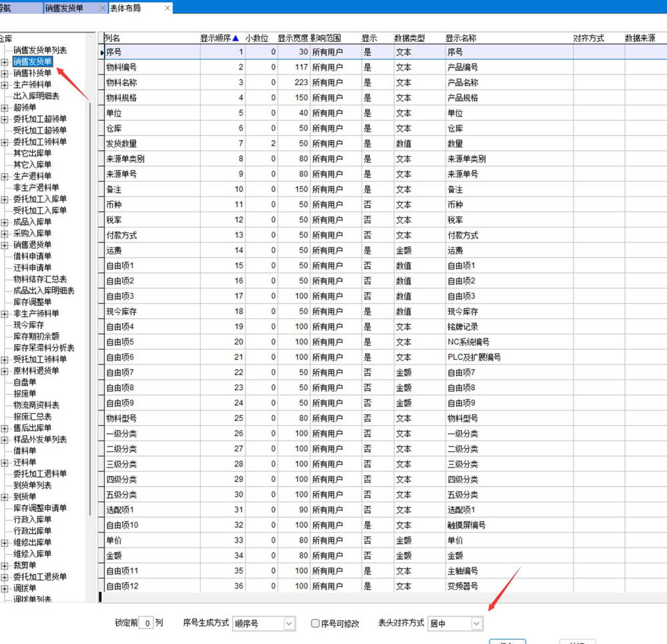Close the 销售发货单 tab

coord(102,8)
